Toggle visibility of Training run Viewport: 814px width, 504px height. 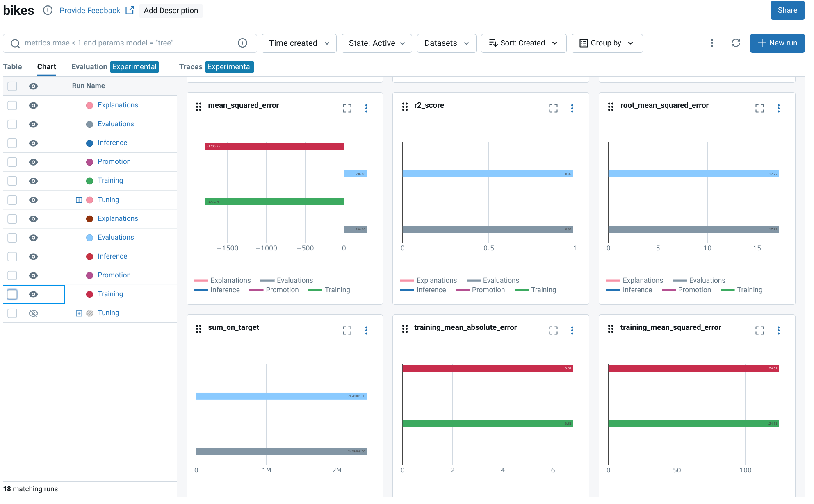34,294
